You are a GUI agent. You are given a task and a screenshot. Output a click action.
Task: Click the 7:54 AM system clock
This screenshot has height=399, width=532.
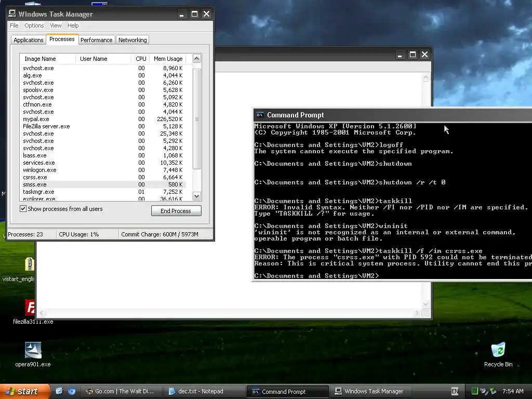[513, 391]
